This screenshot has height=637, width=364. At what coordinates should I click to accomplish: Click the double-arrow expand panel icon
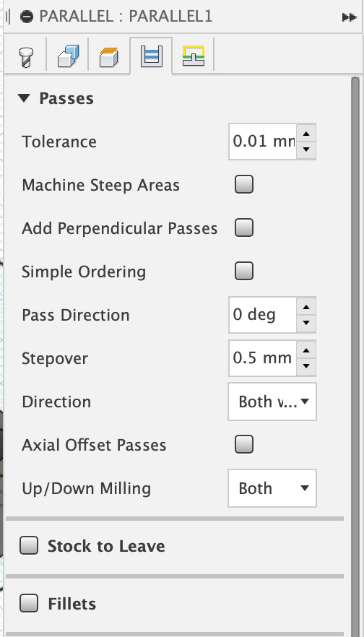click(x=349, y=17)
